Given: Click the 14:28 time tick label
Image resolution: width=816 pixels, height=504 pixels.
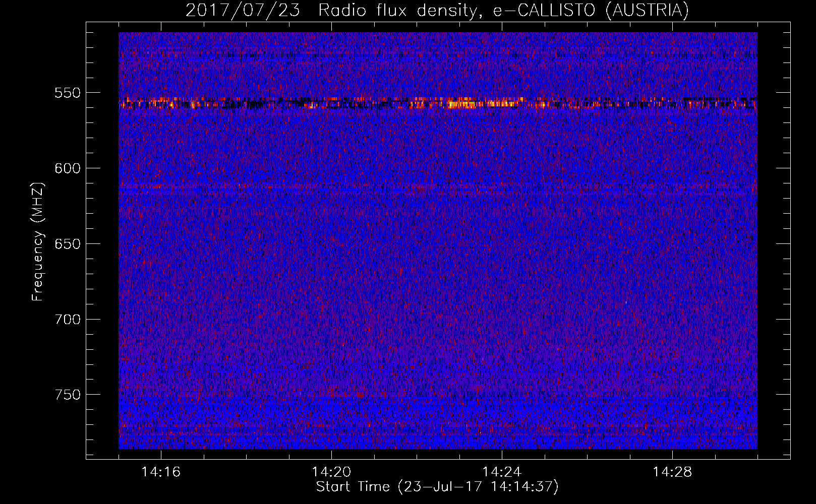Looking at the screenshot, I should click(x=672, y=472).
